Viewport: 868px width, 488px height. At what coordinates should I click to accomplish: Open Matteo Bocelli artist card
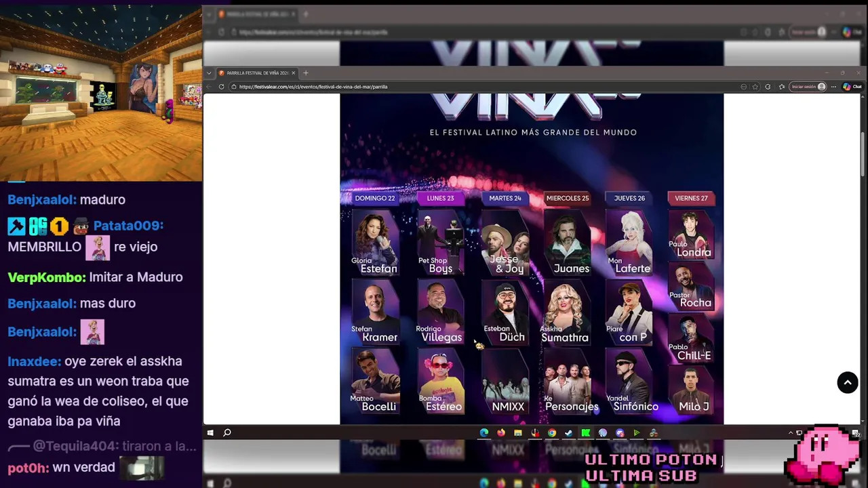click(375, 381)
